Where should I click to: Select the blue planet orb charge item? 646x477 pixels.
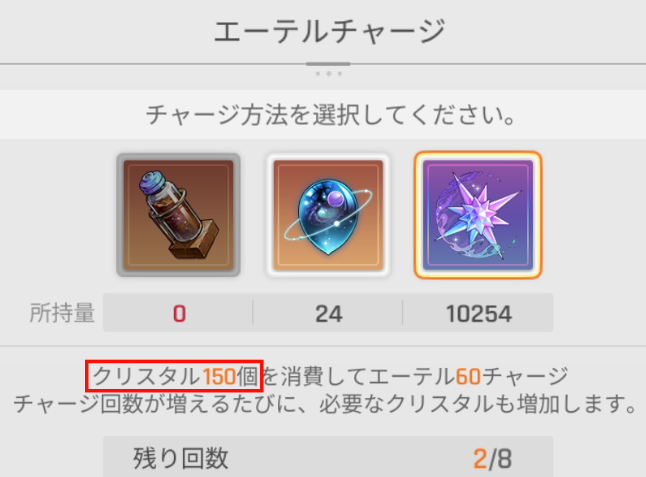coord(328,215)
